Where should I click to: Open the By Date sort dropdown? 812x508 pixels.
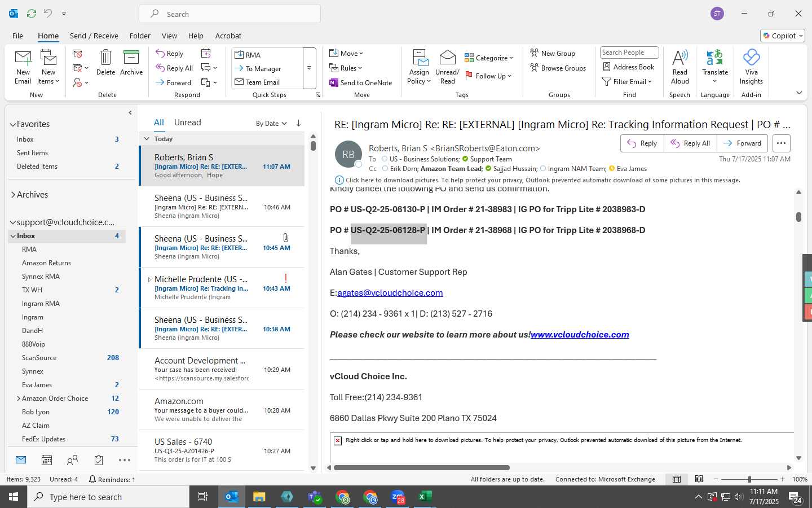[x=271, y=123]
